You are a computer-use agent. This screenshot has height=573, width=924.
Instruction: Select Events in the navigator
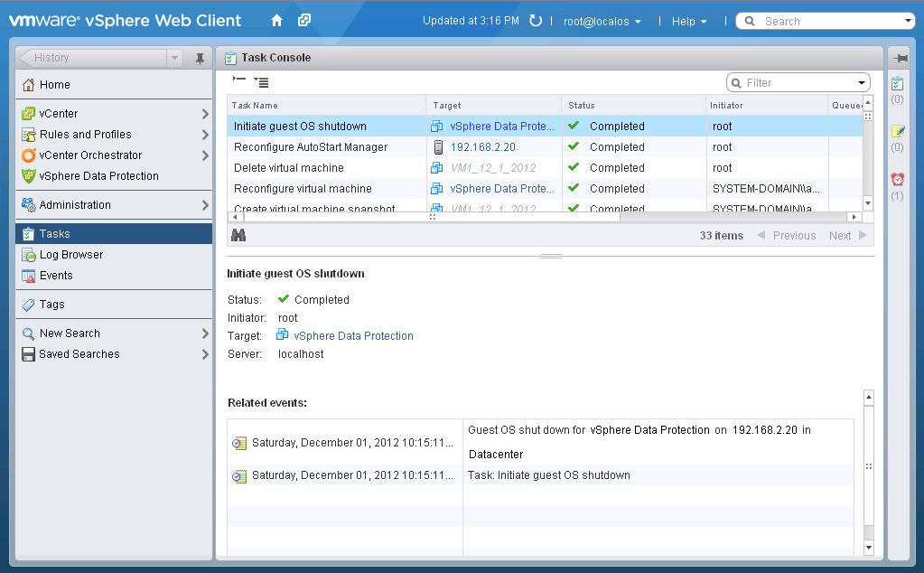(56, 276)
